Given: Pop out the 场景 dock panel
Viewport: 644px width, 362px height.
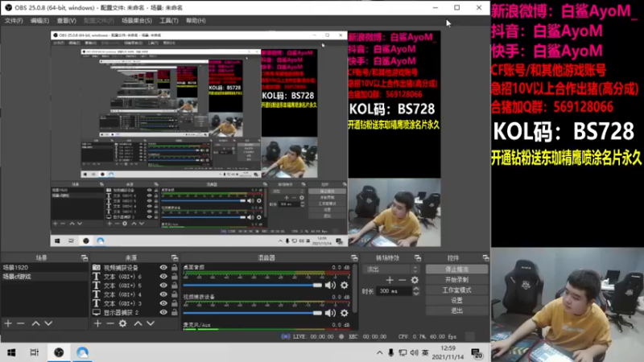Looking at the screenshot, I should [85, 257].
